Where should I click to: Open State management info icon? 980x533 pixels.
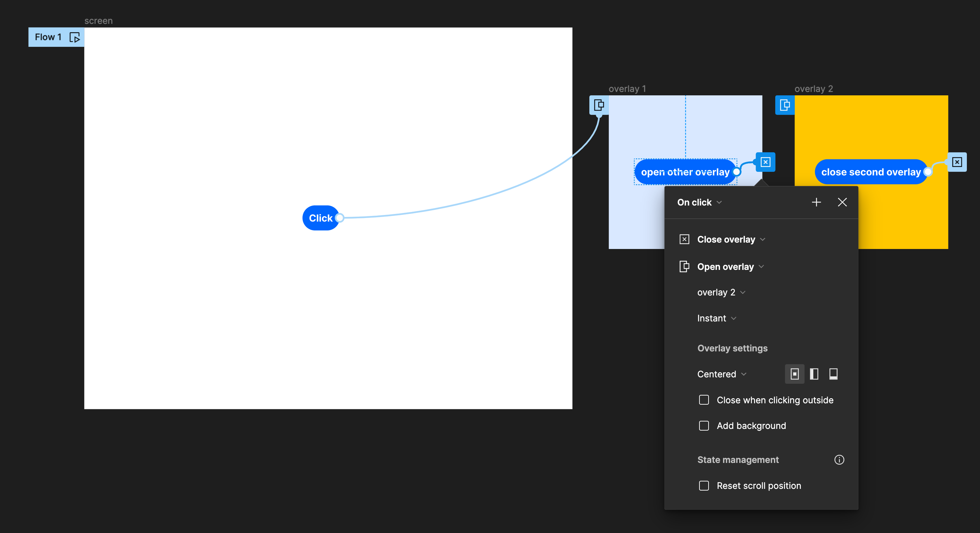point(839,460)
